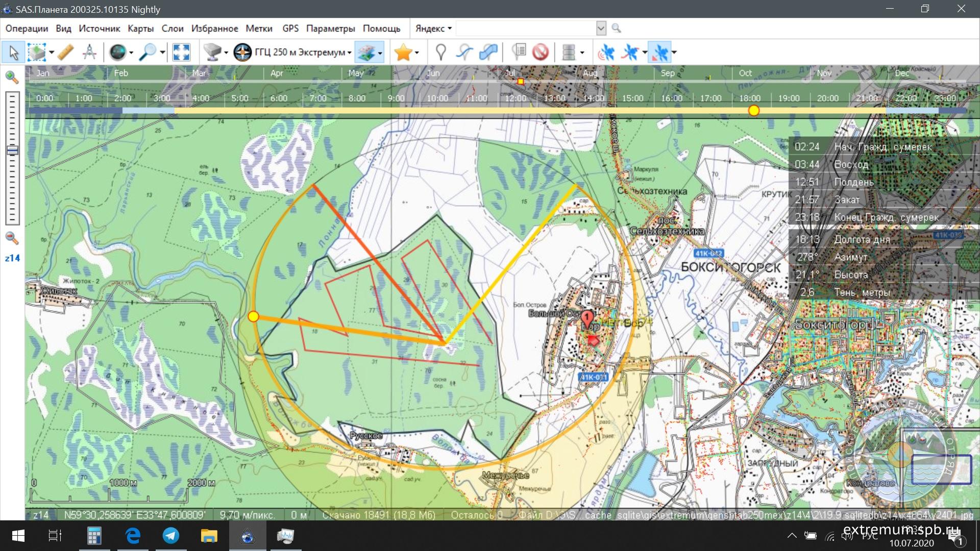Viewport: 980px width, 551px height.
Task: Click the add path polyline icon
Action: point(464,52)
